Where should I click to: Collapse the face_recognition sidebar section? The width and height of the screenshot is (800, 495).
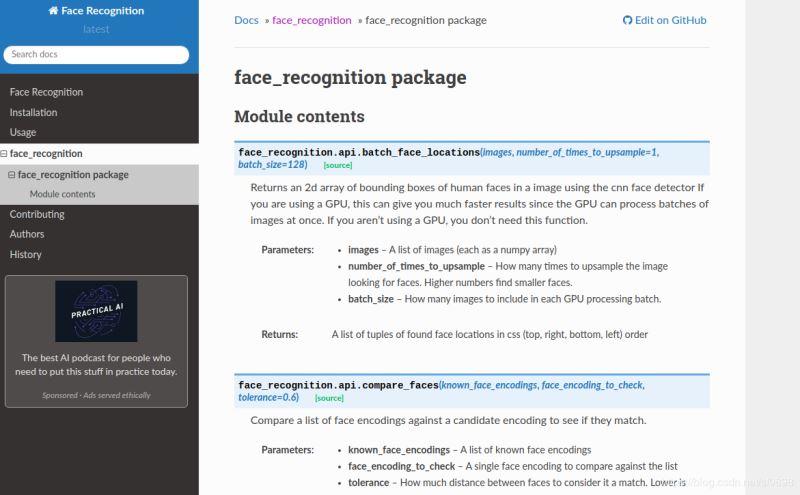coord(4,154)
